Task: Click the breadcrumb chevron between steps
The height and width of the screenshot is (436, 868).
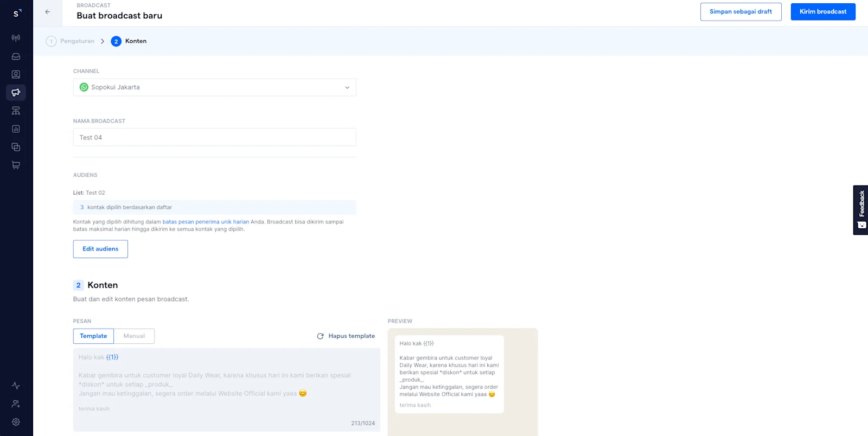Action: coord(103,41)
